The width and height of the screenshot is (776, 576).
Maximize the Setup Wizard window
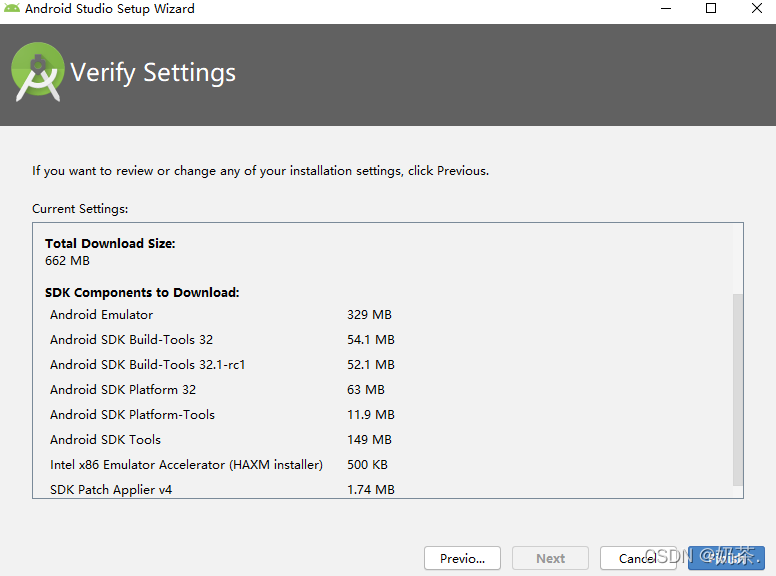711,9
